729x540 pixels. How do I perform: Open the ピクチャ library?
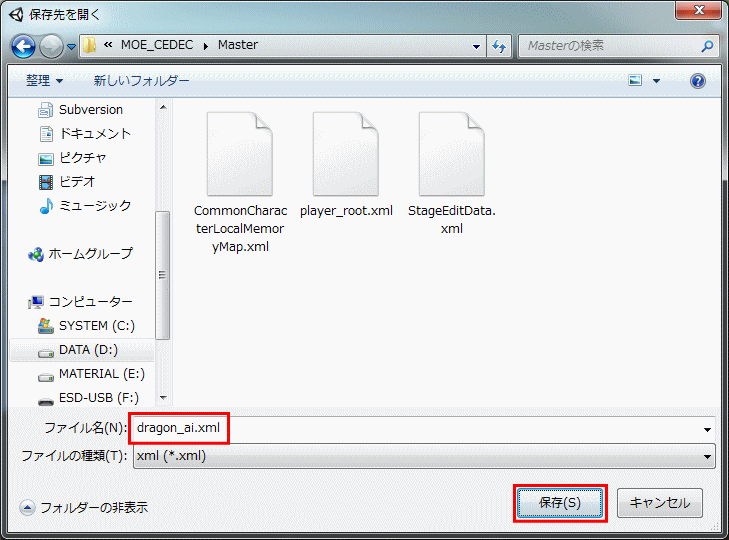[72, 158]
